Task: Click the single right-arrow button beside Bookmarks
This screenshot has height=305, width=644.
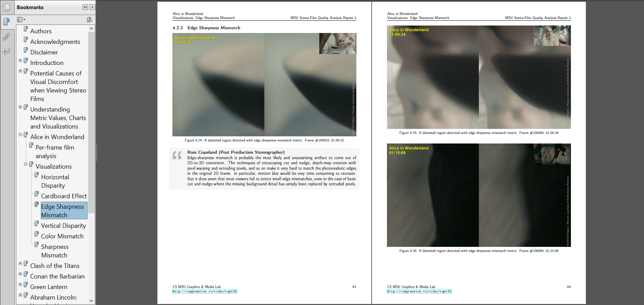Action: click(x=92, y=7)
